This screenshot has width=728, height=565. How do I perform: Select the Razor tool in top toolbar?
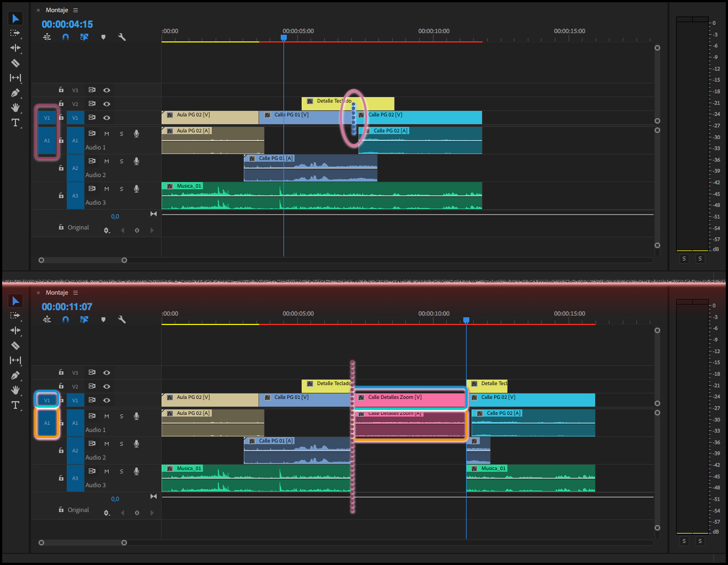[15, 63]
